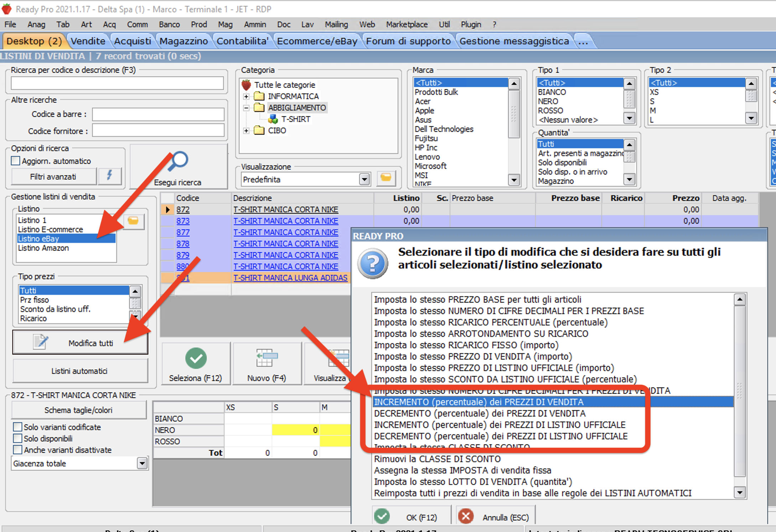Click Tipo prezzi list scroll up arrow

[135, 291]
